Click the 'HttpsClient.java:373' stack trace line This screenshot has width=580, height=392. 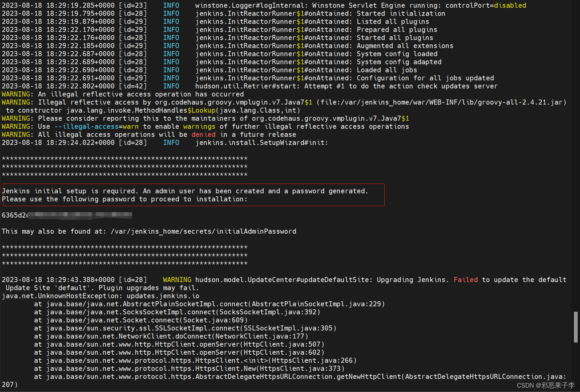189,368
